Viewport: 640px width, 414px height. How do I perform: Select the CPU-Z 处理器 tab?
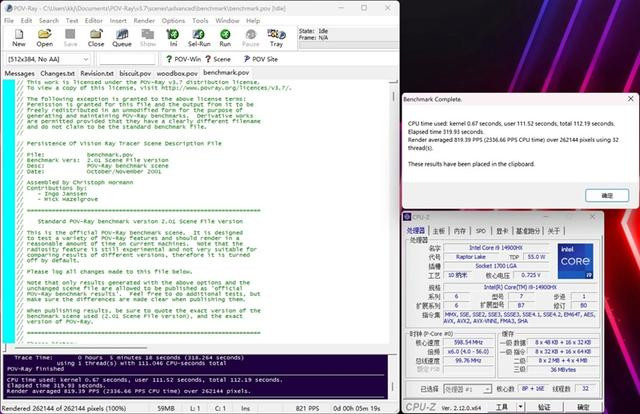tap(416, 231)
